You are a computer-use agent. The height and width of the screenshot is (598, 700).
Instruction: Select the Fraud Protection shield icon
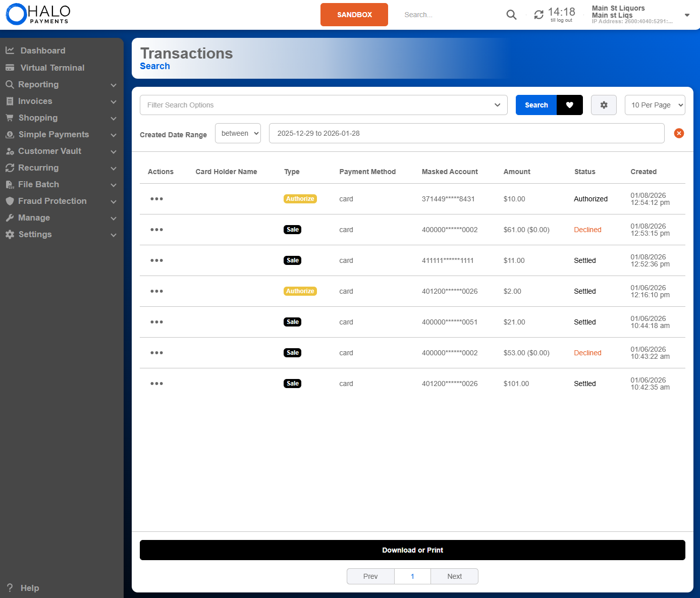pos(10,201)
